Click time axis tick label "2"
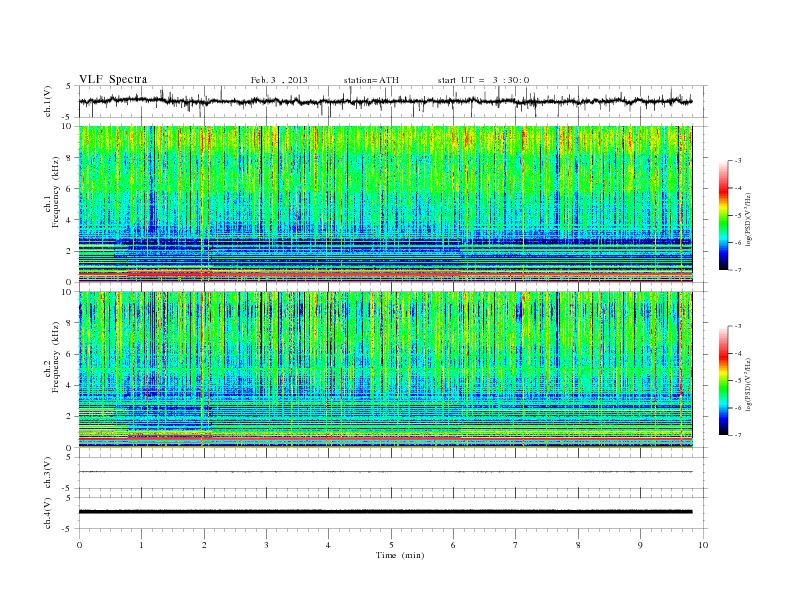 pyautogui.click(x=204, y=545)
